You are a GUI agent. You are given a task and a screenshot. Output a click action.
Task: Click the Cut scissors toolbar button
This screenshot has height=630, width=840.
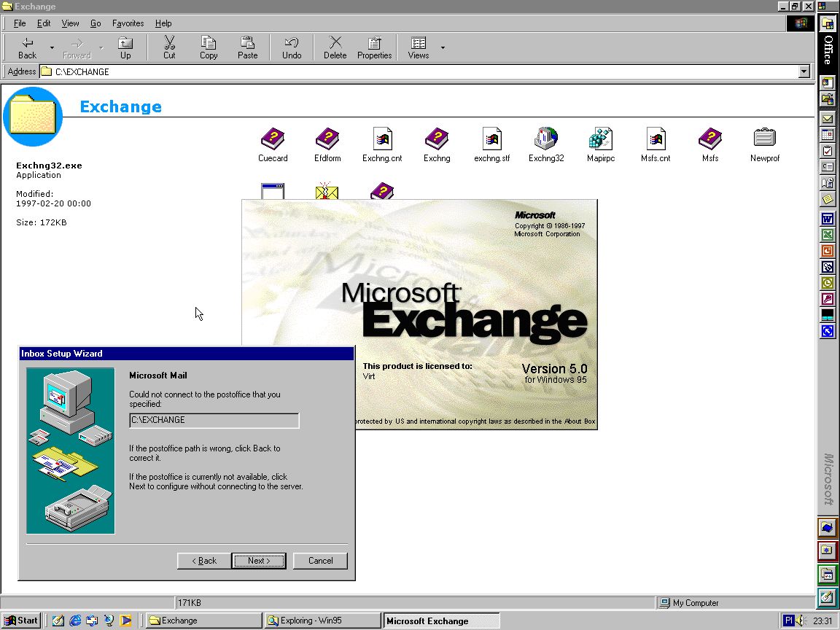tap(169, 47)
